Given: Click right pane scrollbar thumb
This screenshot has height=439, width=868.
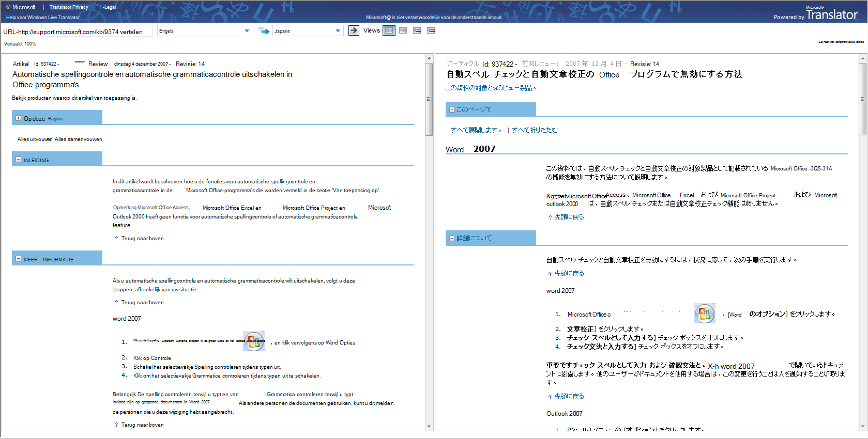Looking at the screenshot, I should coord(862,99).
